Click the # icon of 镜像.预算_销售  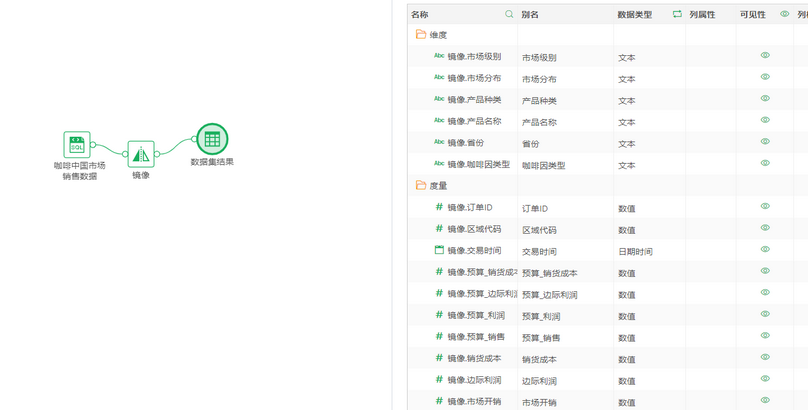point(439,336)
